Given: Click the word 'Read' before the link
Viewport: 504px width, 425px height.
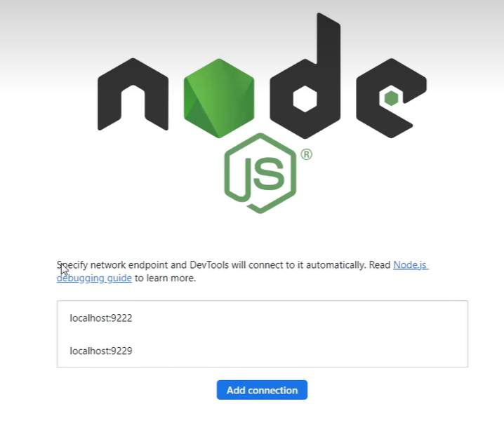Looking at the screenshot, I should tap(380, 265).
